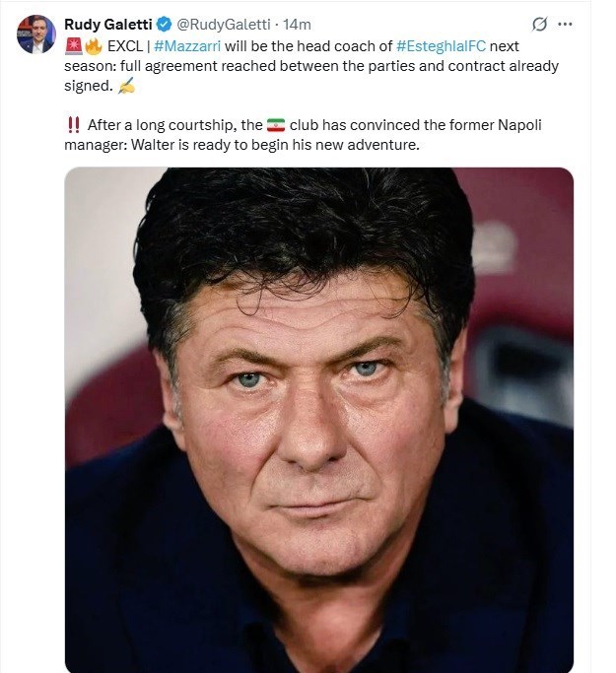Click the 14m post timestamp
Screen dimensions: 616x673
tap(298, 24)
